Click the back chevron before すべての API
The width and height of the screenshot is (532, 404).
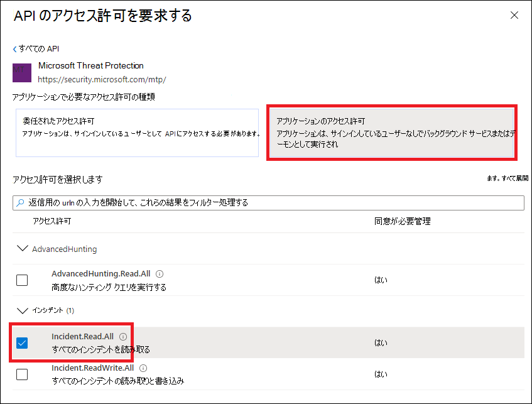click(14, 49)
